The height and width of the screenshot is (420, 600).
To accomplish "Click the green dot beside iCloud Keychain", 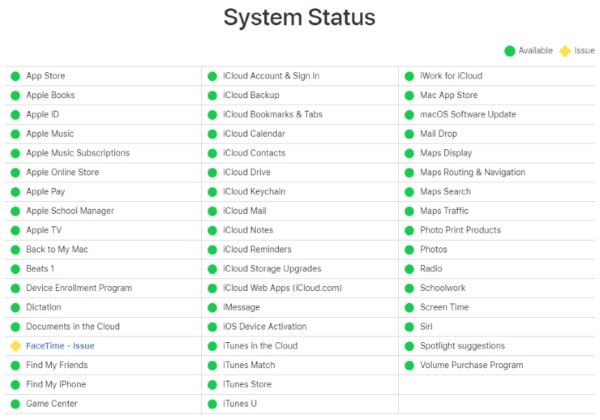I will click(x=212, y=192).
